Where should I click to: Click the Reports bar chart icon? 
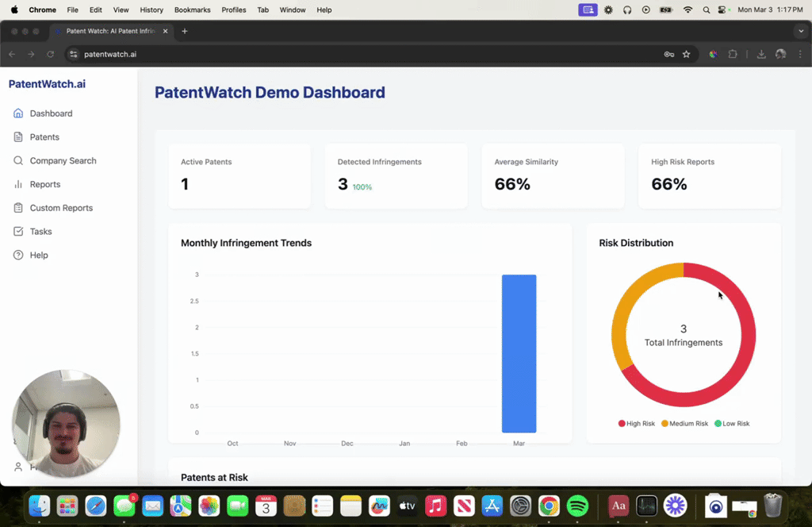(18, 184)
